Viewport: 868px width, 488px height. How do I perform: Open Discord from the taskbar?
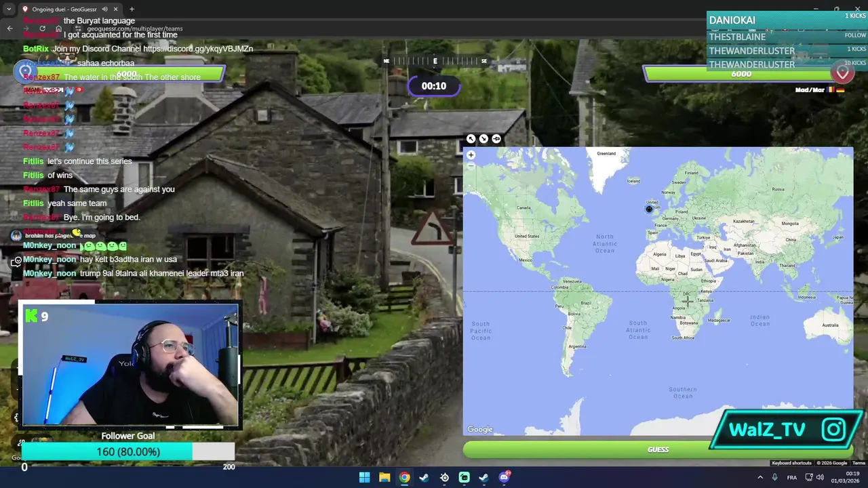[x=504, y=477]
